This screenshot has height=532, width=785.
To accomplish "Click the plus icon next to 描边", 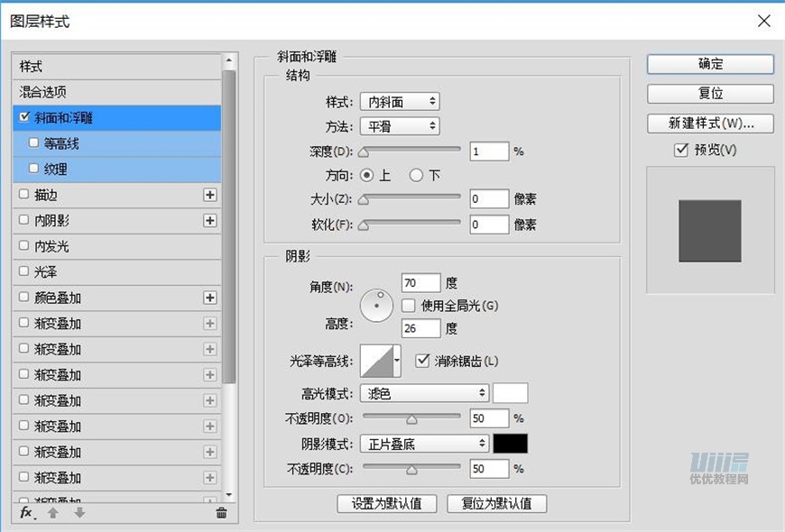I will pos(210,195).
